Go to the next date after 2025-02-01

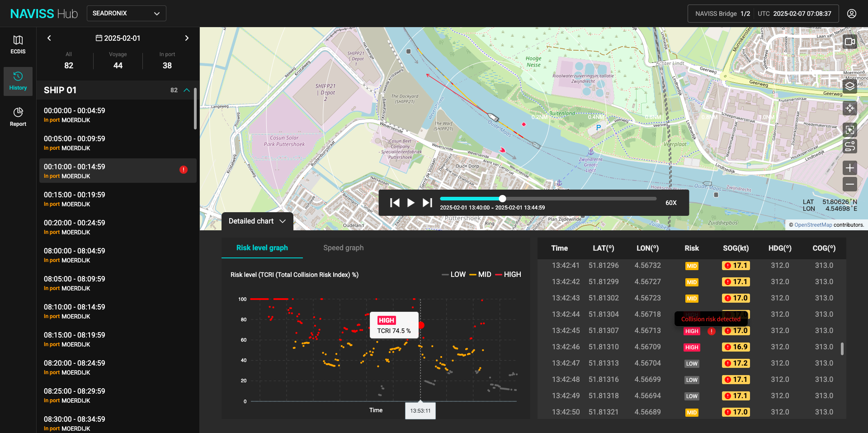(x=187, y=38)
